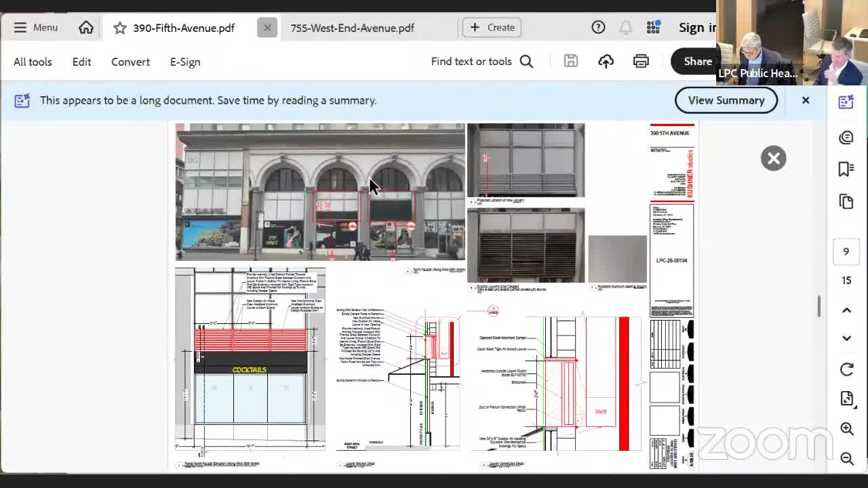Open the E-Sign menu
Image resolution: width=868 pixels, height=488 pixels.
point(185,62)
